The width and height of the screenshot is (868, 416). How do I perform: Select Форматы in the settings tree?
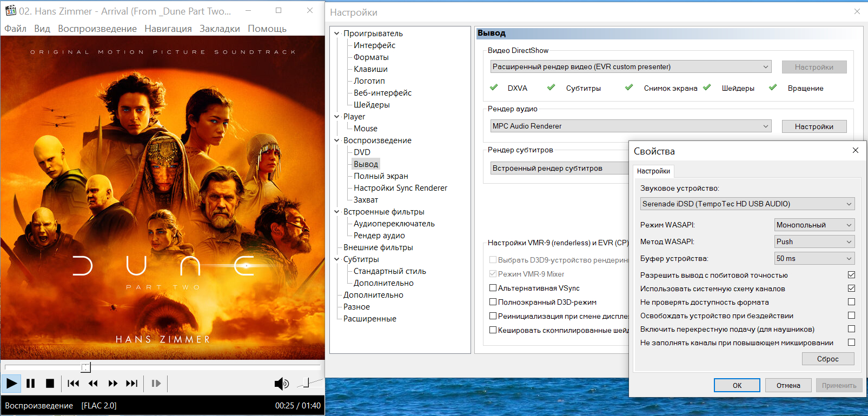(x=371, y=57)
